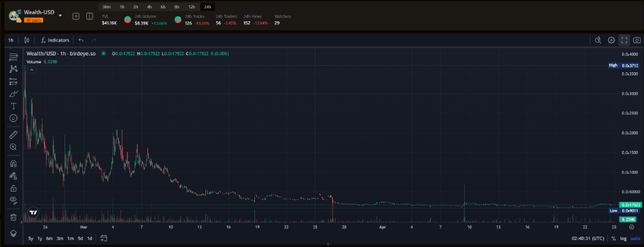This screenshot has height=247, width=644.
Task: Redo the chart action
Action: tap(93, 40)
